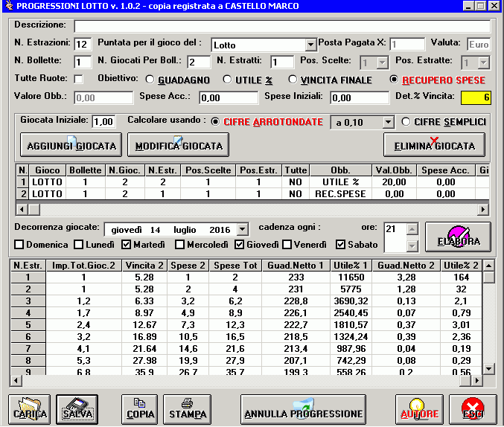This screenshot has width=504, height=427.
Task: Click the Spese Tot column header
Action: click(235, 266)
